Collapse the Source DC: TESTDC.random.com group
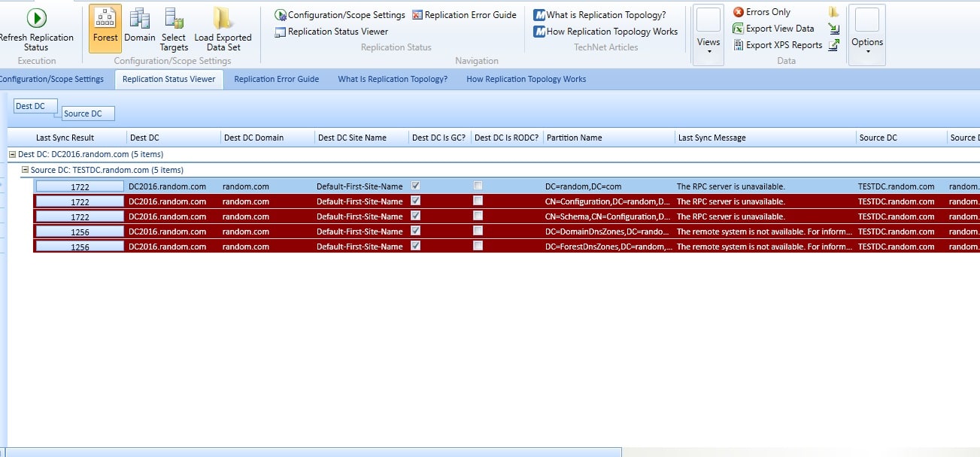 pyautogui.click(x=26, y=170)
